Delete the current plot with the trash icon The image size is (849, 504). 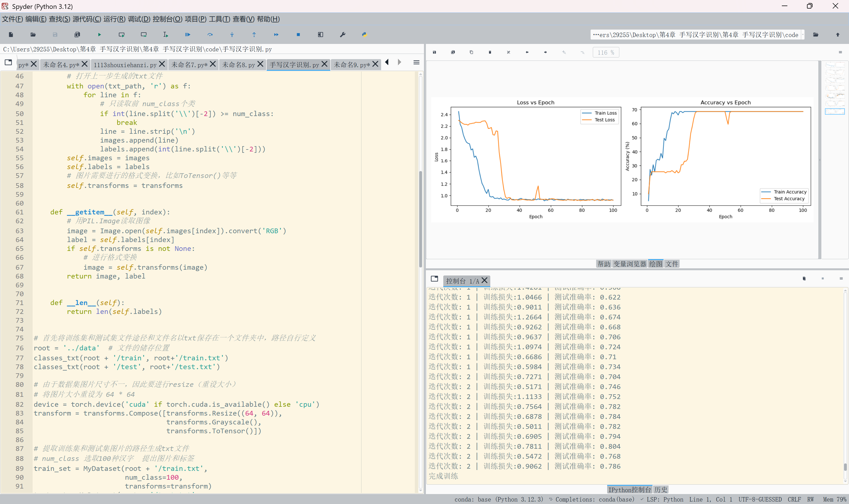tap(490, 52)
